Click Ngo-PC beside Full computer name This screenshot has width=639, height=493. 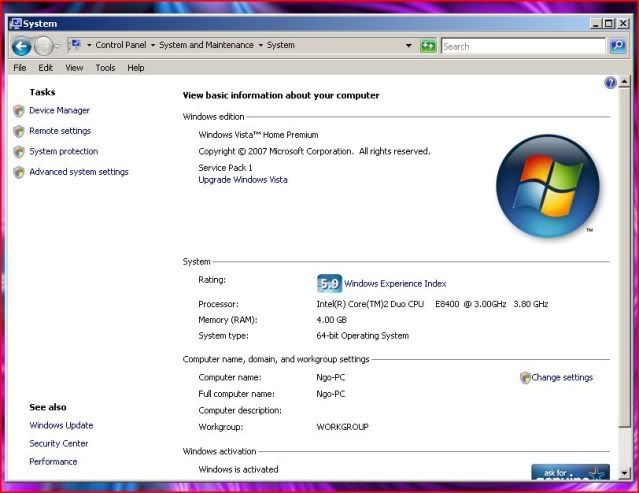331,394
